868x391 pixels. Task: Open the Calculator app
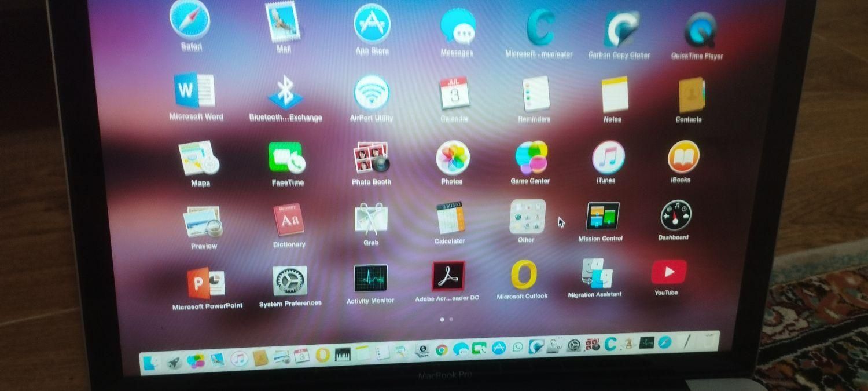450,218
